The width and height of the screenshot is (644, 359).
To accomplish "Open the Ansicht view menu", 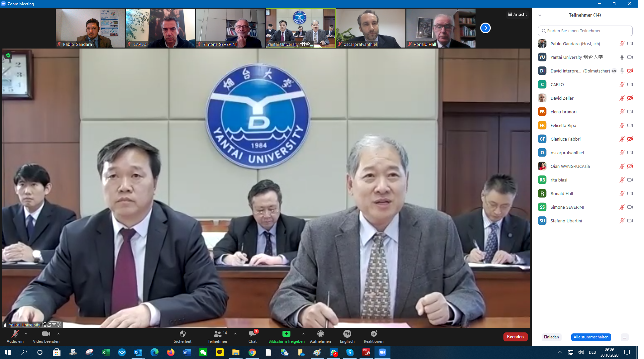I will [x=517, y=14].
